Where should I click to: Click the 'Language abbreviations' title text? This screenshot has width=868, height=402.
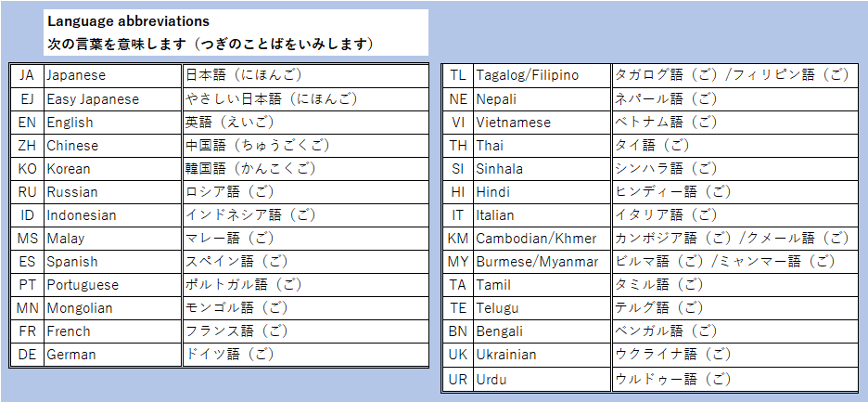[128, 20]
